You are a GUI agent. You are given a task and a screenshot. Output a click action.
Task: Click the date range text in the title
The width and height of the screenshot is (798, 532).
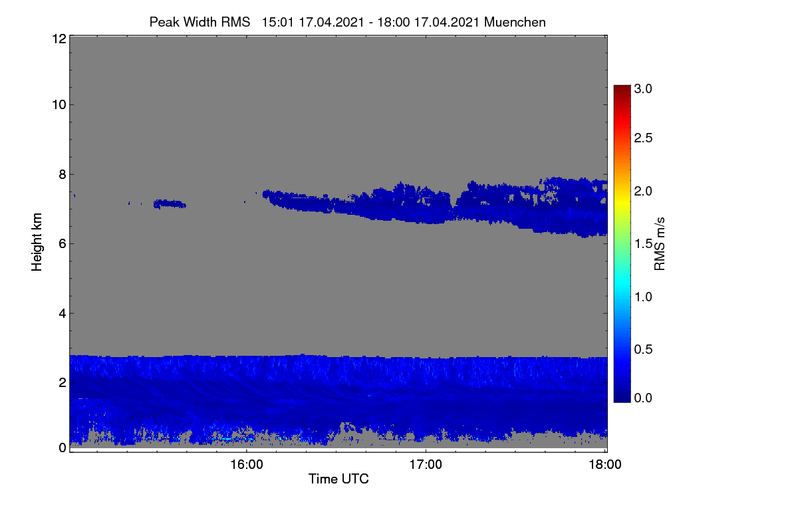pyautogui.click(x=372, y=22)
